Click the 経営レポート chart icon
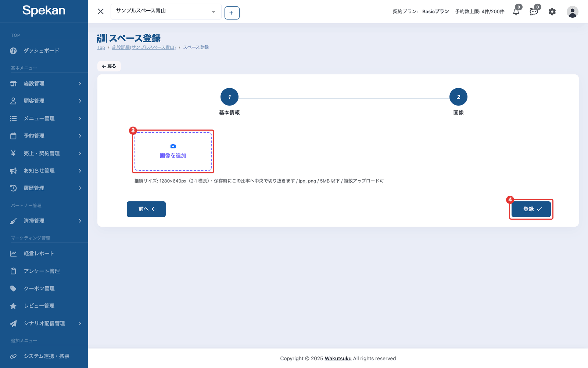 click(x=13, y=254)
